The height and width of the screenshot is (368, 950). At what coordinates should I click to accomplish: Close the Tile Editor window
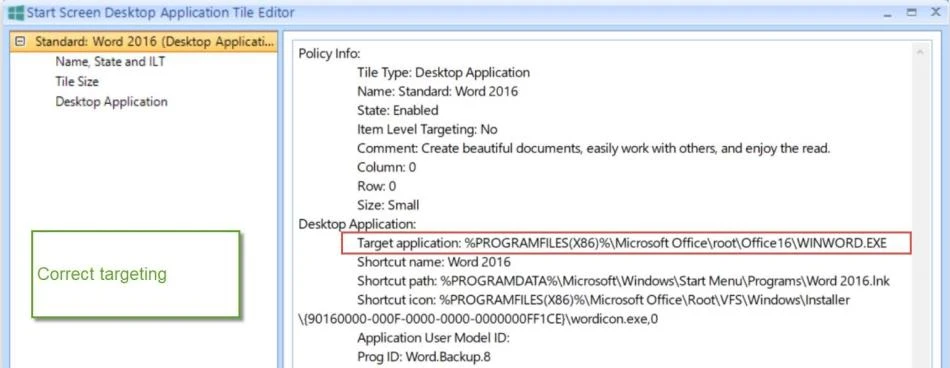click(935, 13)
